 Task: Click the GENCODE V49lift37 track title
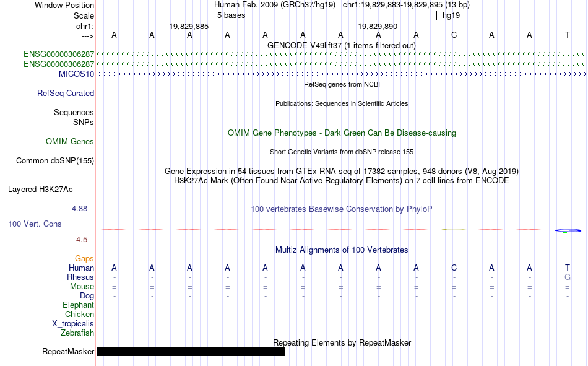click(341, 45)
